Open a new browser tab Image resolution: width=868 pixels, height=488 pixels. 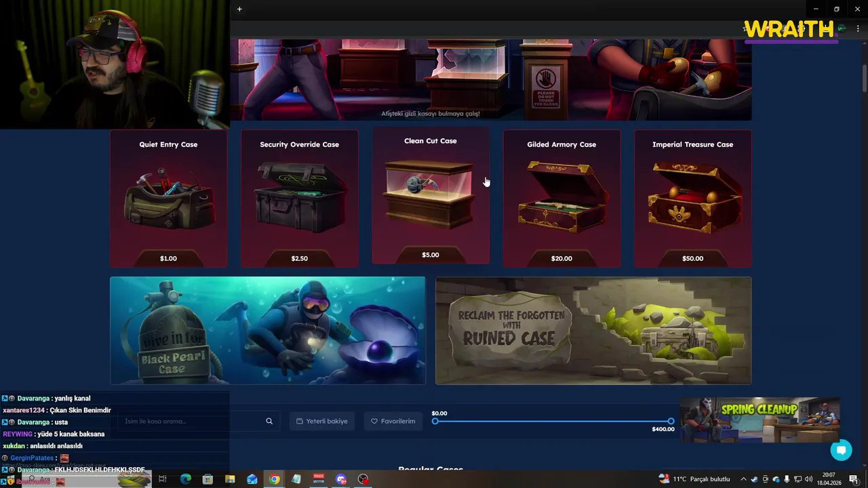(239, 9)
